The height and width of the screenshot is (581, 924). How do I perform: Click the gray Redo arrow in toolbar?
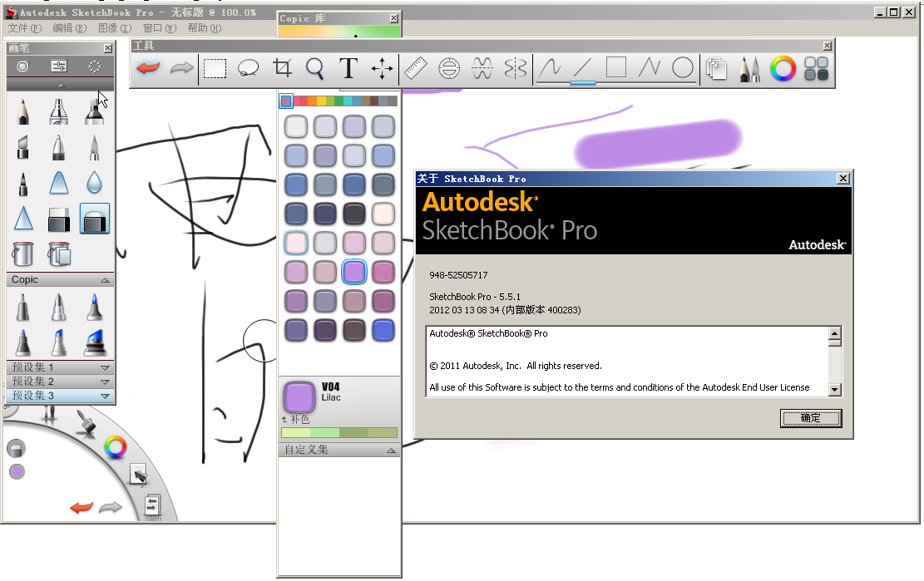click(x=181, y=68)
